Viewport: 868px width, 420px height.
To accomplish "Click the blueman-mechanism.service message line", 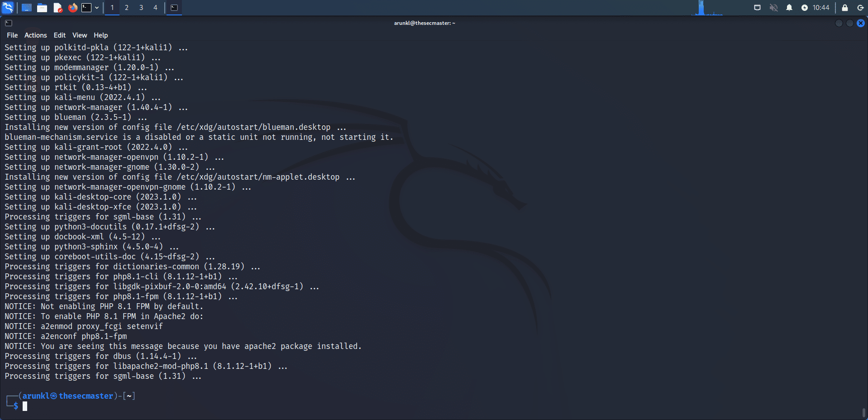I will pyautogui.click(x=199, y=137).
